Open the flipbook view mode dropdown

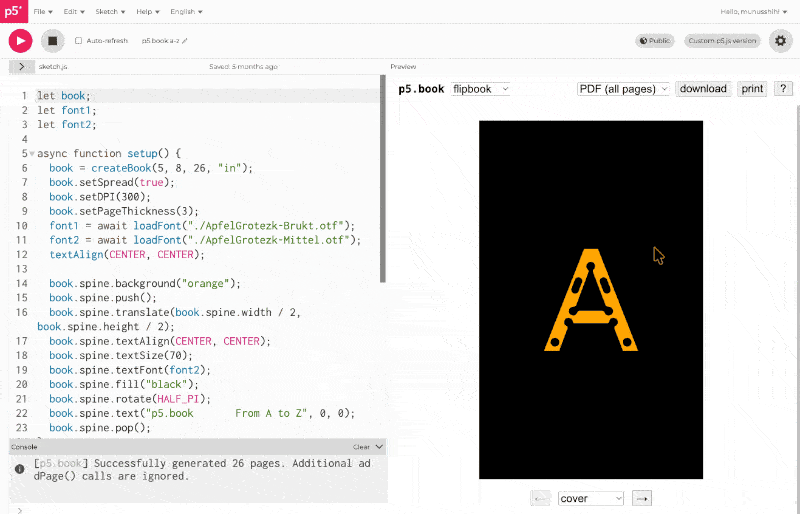coord(480,89)
